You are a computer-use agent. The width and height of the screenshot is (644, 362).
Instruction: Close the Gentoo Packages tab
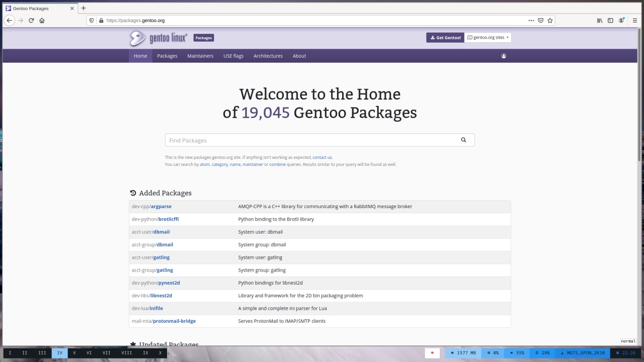pos(72,8)
